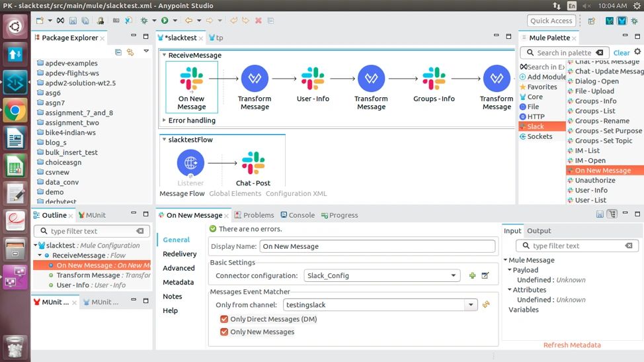
Task: Open bulk_insert_test project
Action: pos(67,152)
